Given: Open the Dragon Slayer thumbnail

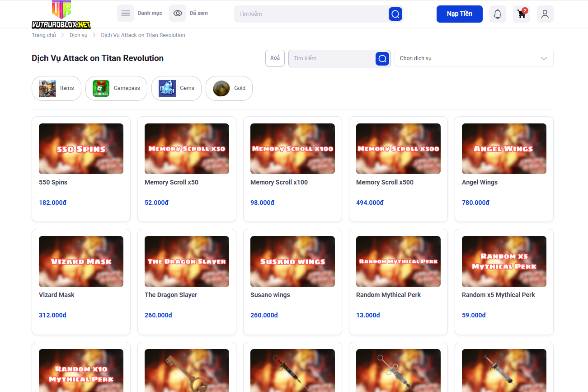Looking at the screenshot, I should tap(187, 261).
